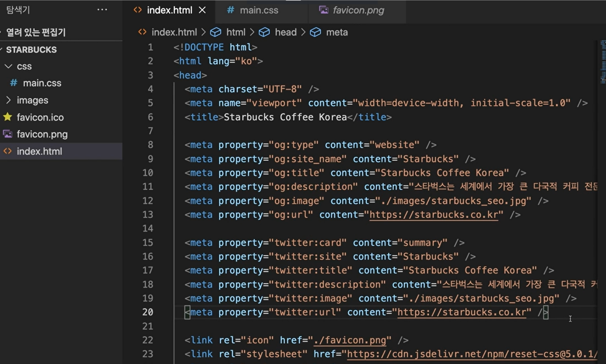Click the favicon.png image file icon
The height and width of the screenshot is (364, 606).
coord(8,134)
